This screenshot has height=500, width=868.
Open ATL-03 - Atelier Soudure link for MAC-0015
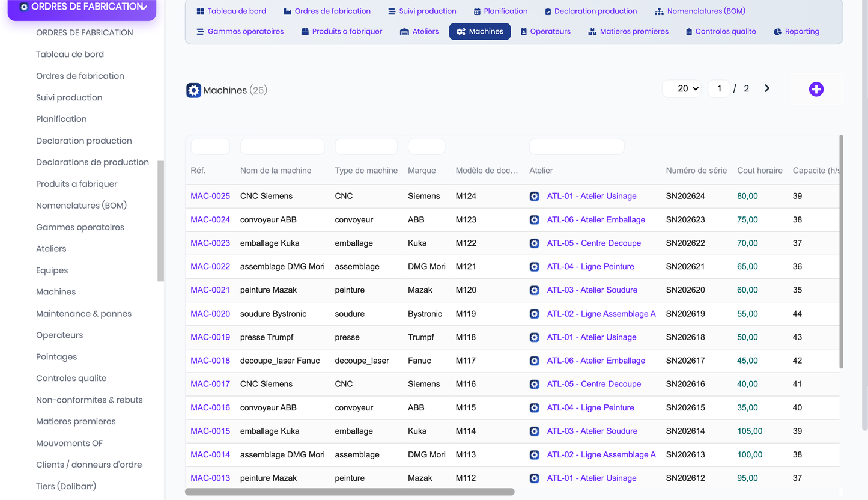pyautogui.click(x=592, y=431)
